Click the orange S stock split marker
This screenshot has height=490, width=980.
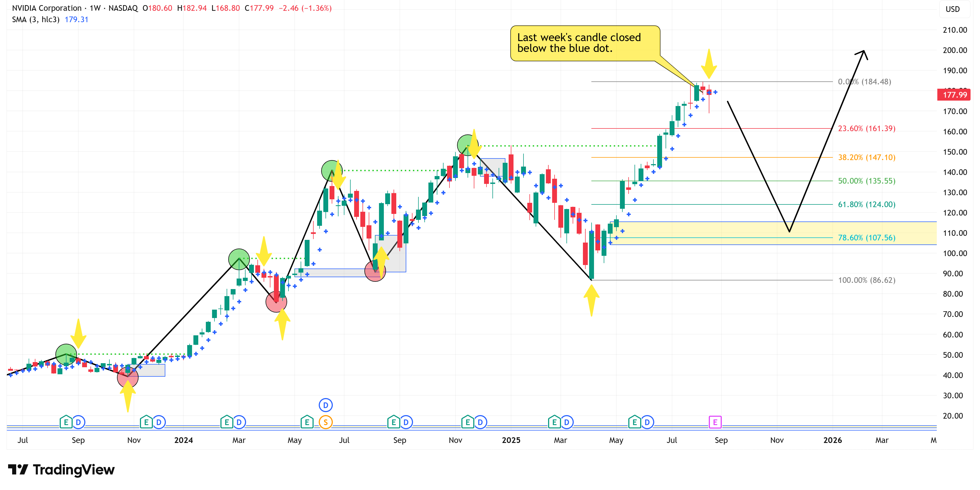tap(325, 422)
